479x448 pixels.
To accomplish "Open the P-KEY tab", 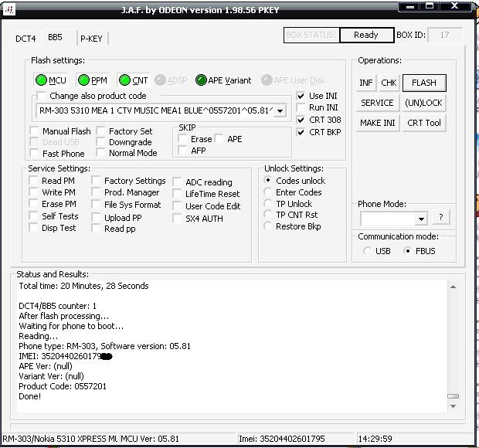I will coord(91,39).
